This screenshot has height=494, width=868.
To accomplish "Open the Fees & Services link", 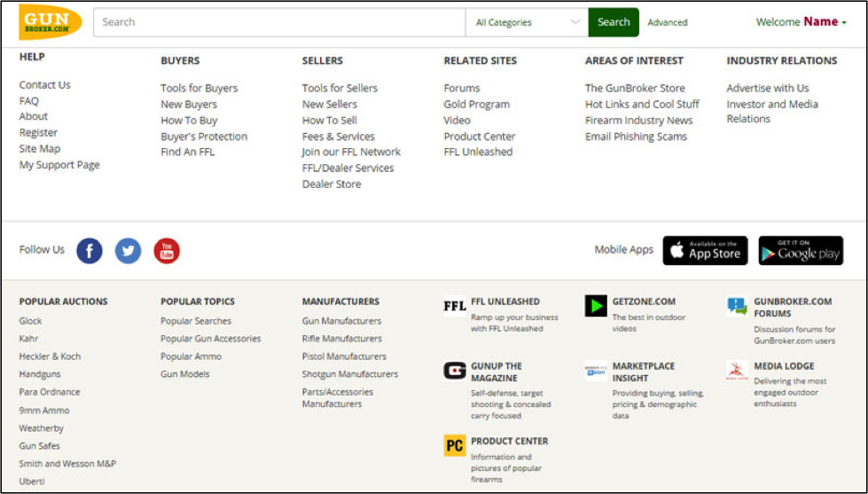I will (x=338, y=137).
